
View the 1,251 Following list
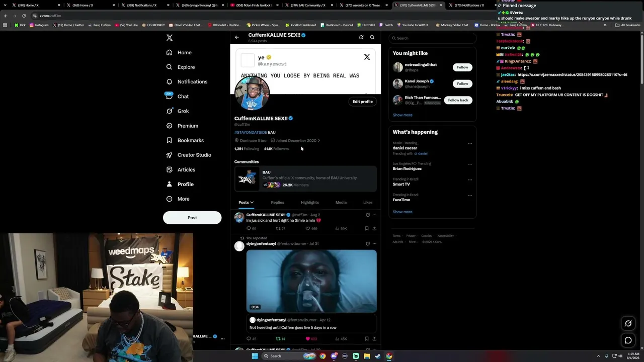(247, 149)
